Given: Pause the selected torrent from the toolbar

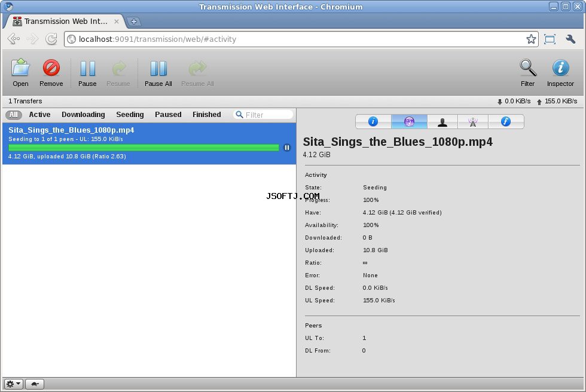Looking at the screenshot, I should [87, 73].
